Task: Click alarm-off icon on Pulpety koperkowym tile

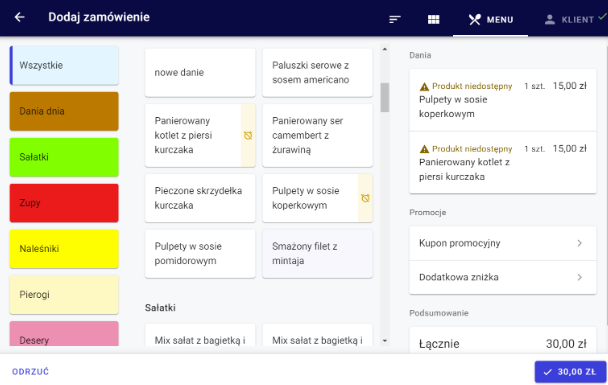Action: 365,198
